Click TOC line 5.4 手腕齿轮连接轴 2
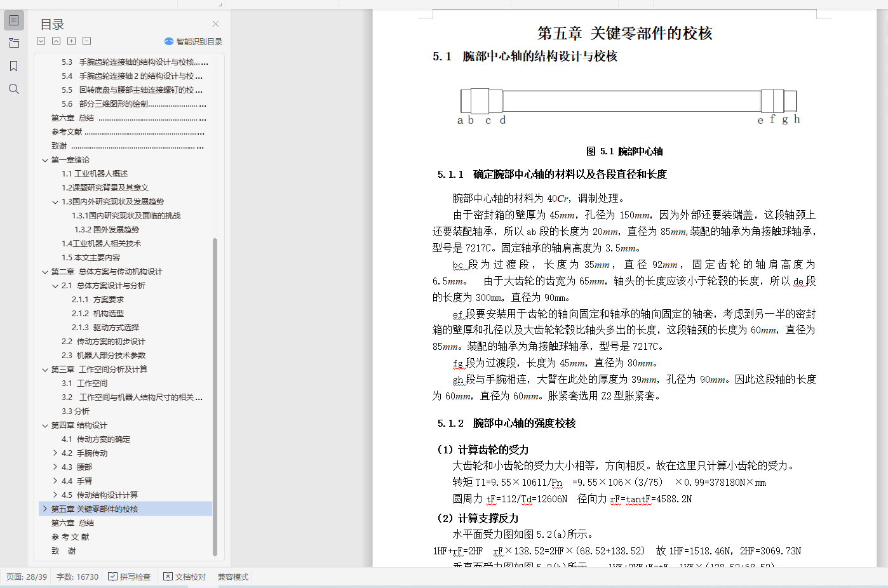The image size is (888, 588). pos(132,76)
